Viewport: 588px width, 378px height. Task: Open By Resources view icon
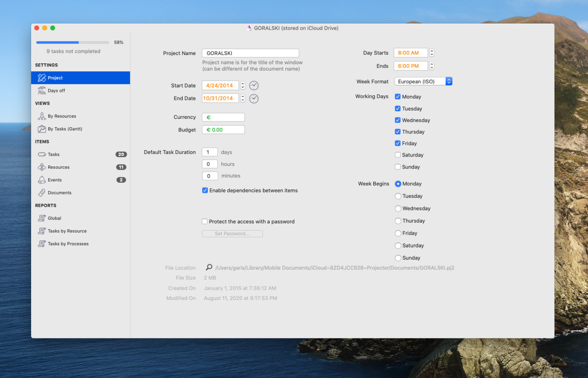pos(42,116)
